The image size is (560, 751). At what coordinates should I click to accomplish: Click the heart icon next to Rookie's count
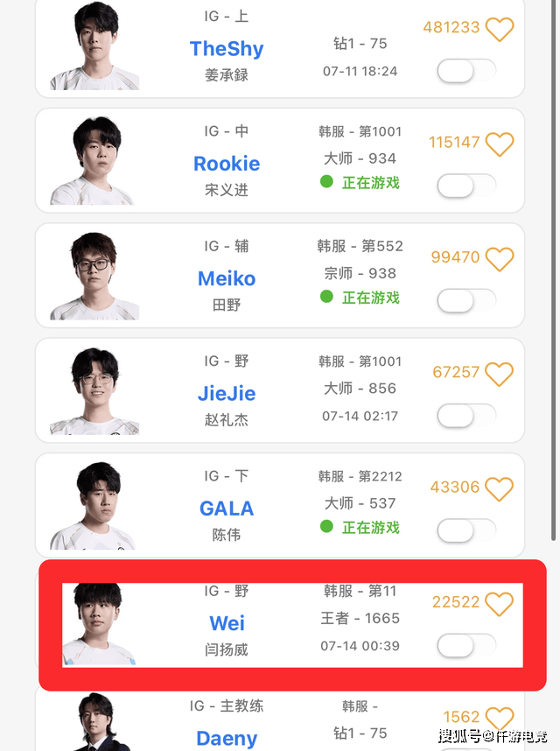click(x=500, y=144)
